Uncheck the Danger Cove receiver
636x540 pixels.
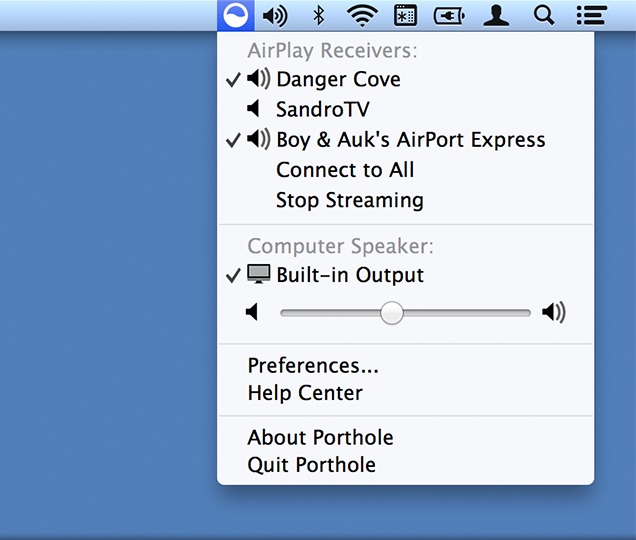tap(338, 79)
